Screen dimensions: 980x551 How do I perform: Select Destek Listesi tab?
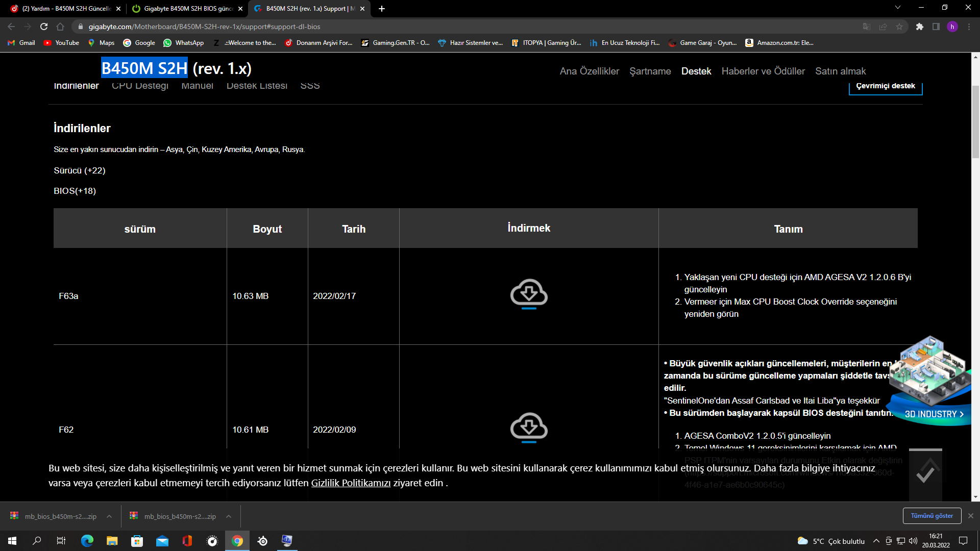pyautogui.click(x=257, y=86)
